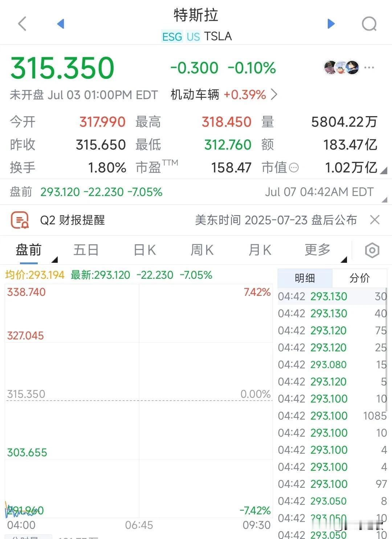Select the trade row with volume 1085
This screenshot has width=392, height=539.
pos(332,416)
